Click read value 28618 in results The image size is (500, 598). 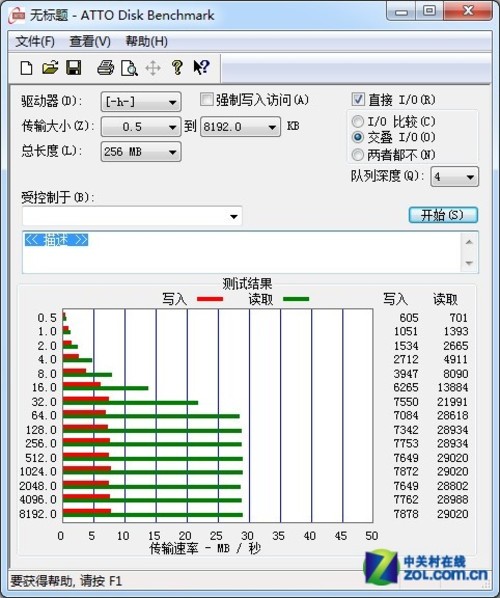pyautogui.click(x=453, y=415)
